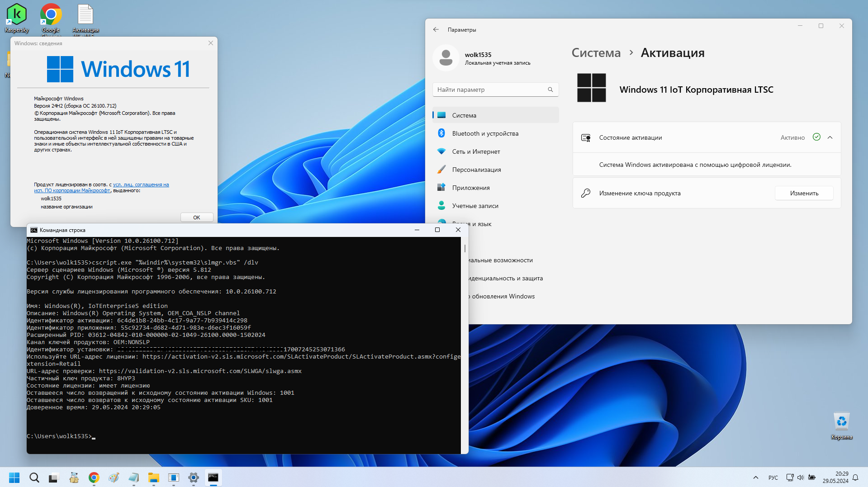Click OK in Windows: сведения dialog
868x487 pixels.
197,217
